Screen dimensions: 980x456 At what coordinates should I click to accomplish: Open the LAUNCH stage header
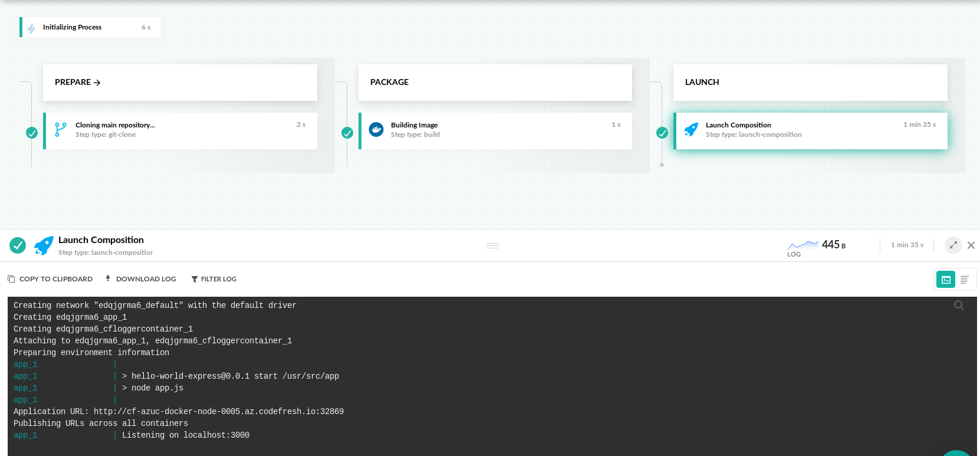click(702, 82)
